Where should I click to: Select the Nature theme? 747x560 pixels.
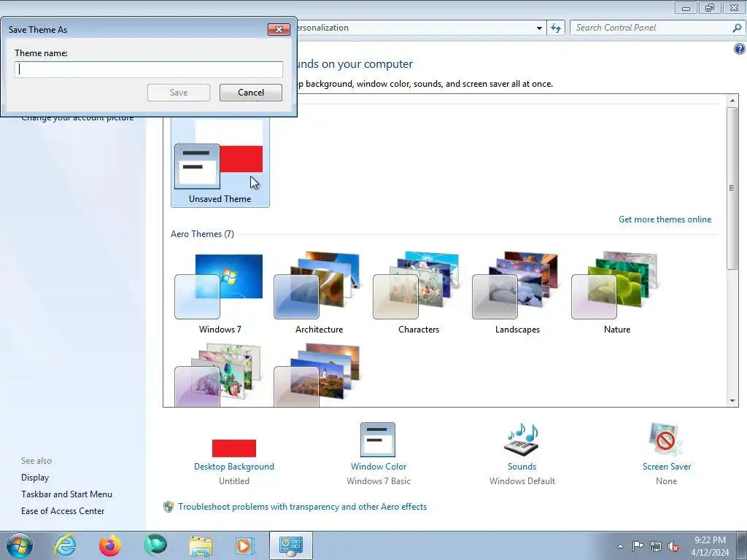[x=617, y=293]
